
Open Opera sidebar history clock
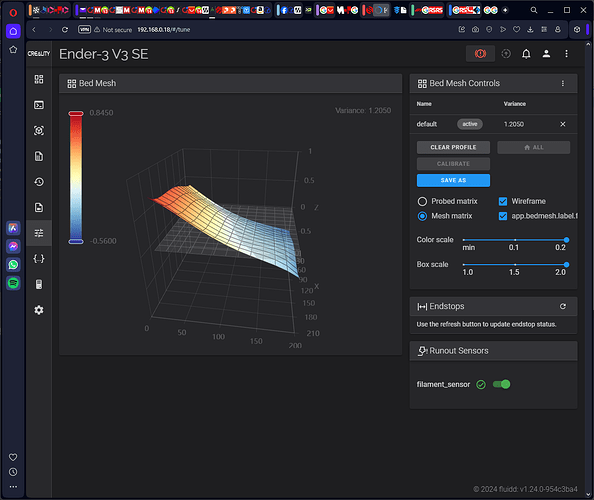point(13,472)
